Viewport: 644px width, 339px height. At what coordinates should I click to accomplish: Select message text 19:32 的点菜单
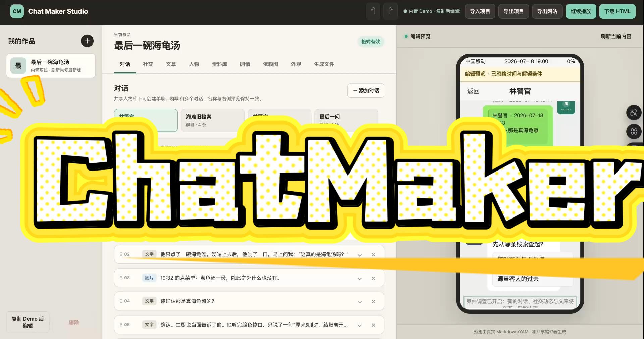(220, 278)
